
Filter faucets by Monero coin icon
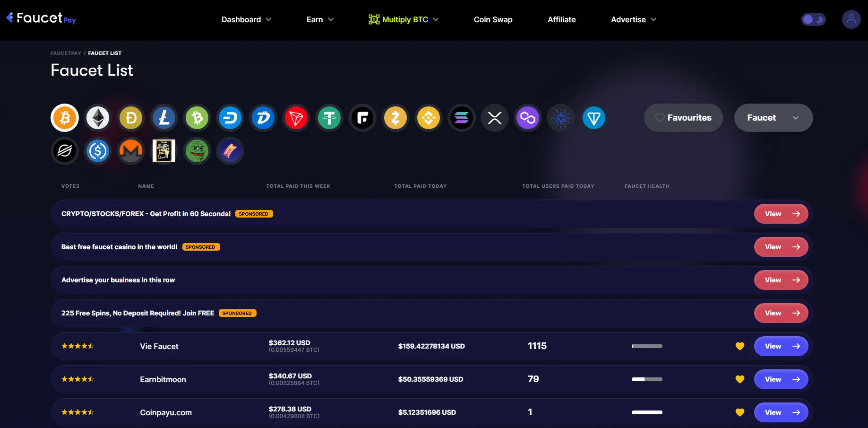click(131, 151)
